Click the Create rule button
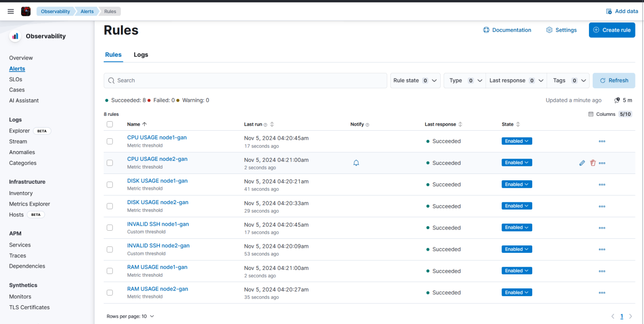 coord(612,30)
